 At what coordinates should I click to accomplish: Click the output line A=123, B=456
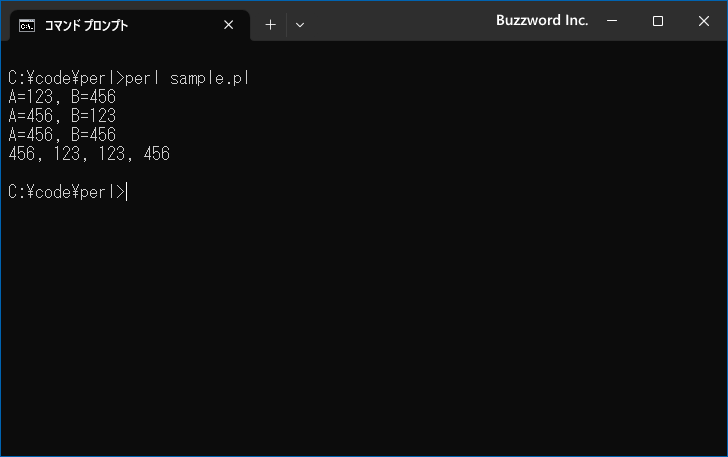pyautogui.click(x=62, y=97)
